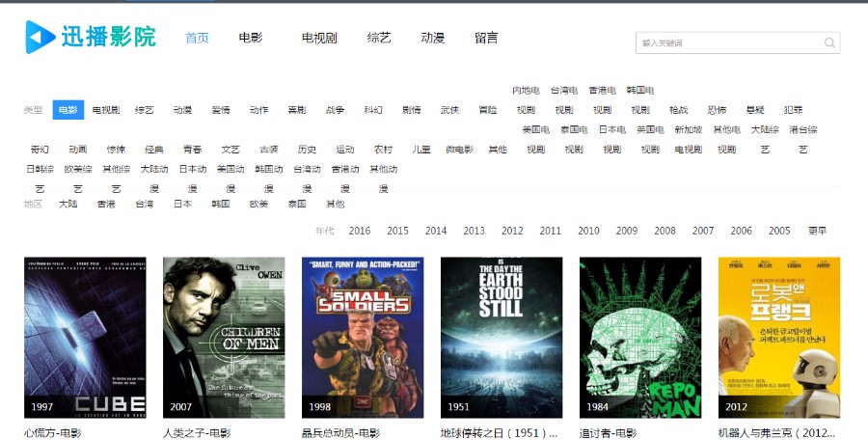
Task: Select the 冒险 genre filter
Action: click(x=488, y=110)
